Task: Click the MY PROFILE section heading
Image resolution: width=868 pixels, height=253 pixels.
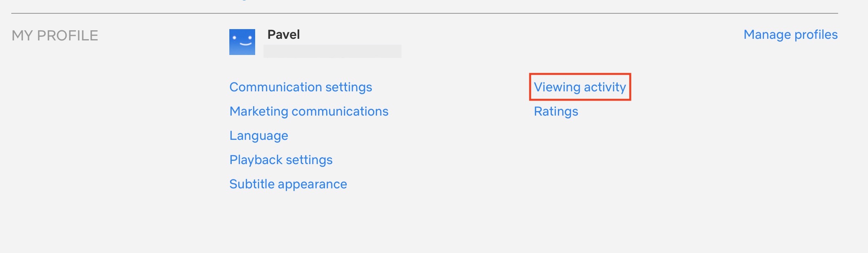Action: click(x=55, y=36)
